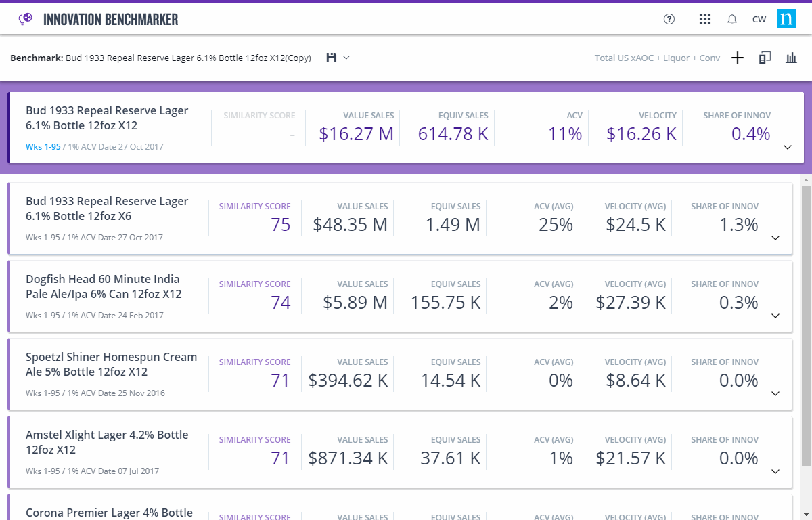The width and height of the screenshot is (812, 520).
Task: Open the apps grid launcher
Action: 705,19
